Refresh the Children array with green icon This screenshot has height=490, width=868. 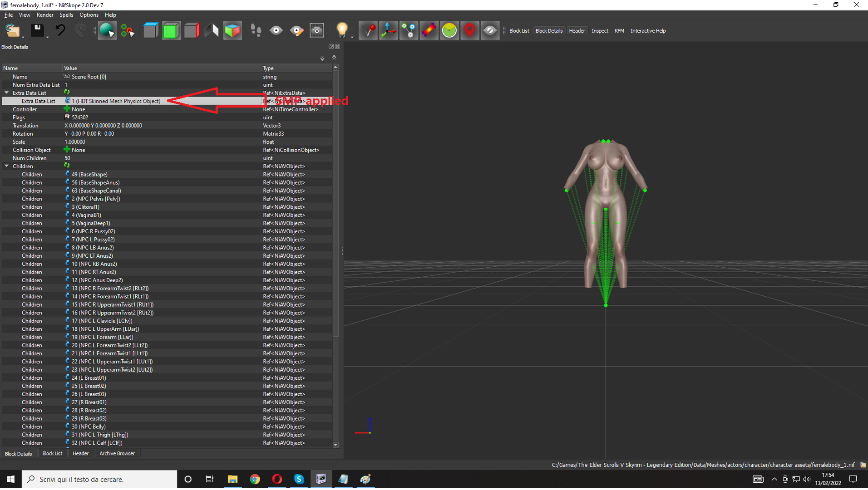click(x=67, y=166)
